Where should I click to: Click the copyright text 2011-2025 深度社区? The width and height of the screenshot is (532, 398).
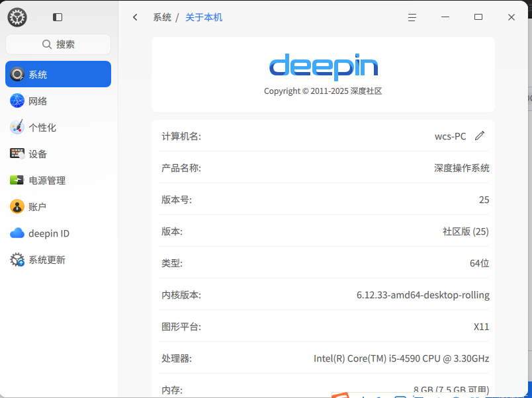tap(323, 91)
